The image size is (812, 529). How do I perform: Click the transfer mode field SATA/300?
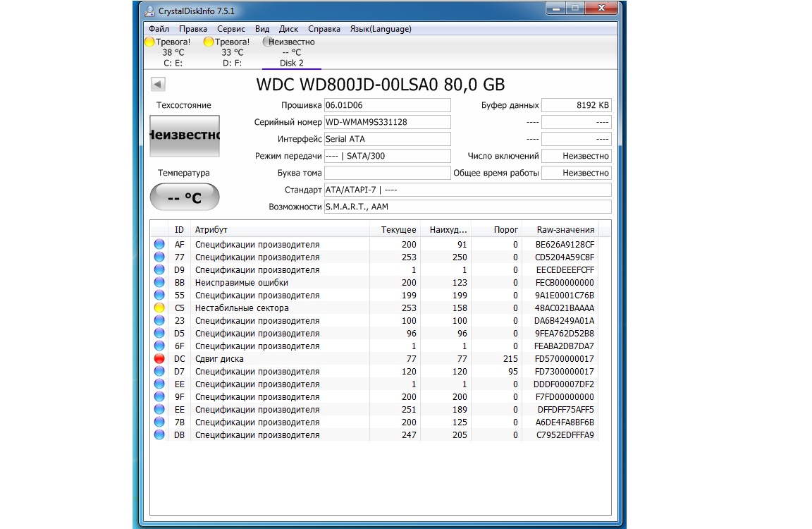tap(388, 156)
